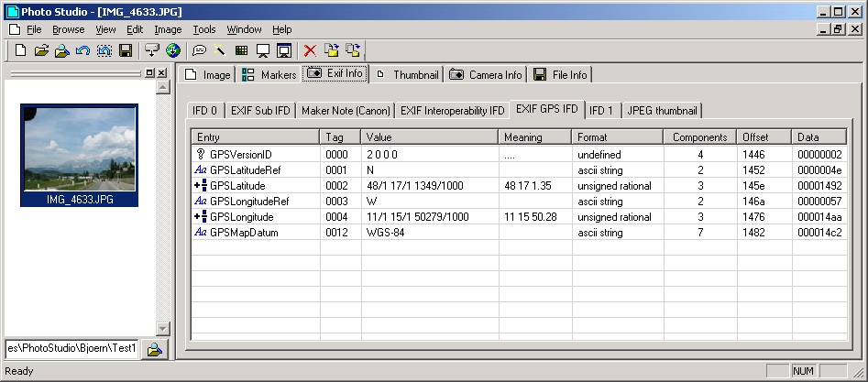Click the Tag column header

coord(340,137)
